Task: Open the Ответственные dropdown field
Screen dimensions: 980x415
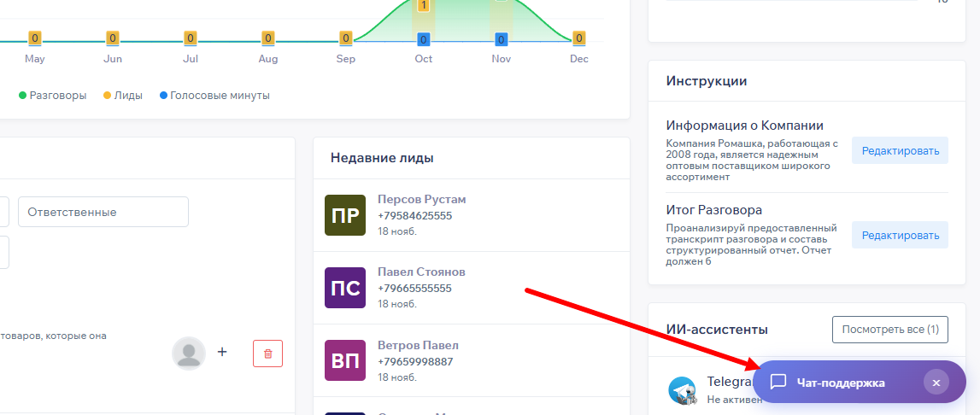Action: tap(103, 212)
